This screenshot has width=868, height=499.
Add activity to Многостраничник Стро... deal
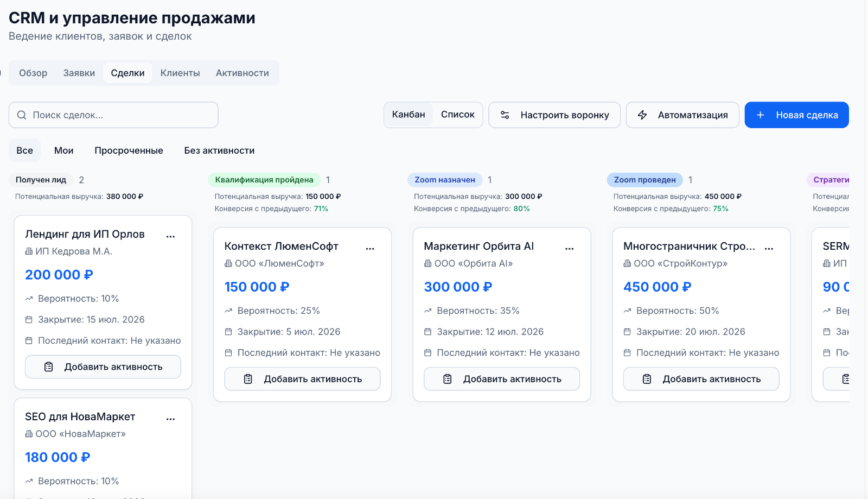tap(701, 379)
